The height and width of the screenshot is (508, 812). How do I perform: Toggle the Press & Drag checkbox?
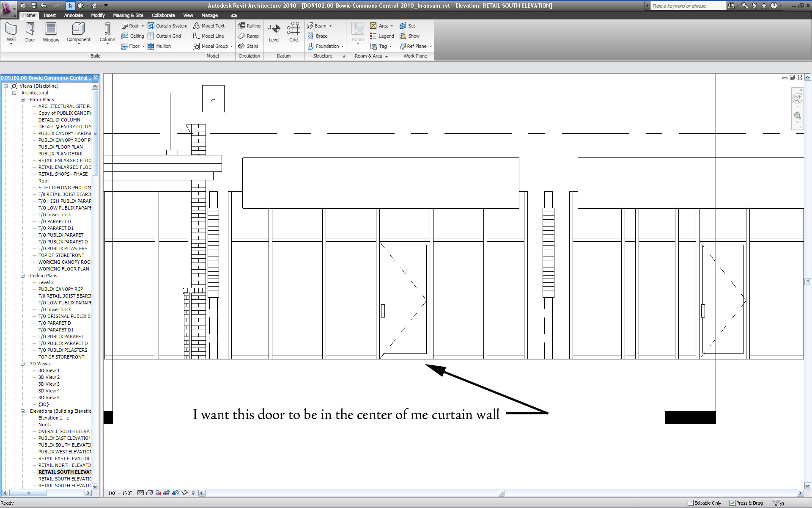pyautogui.click(x=732, y=503)
